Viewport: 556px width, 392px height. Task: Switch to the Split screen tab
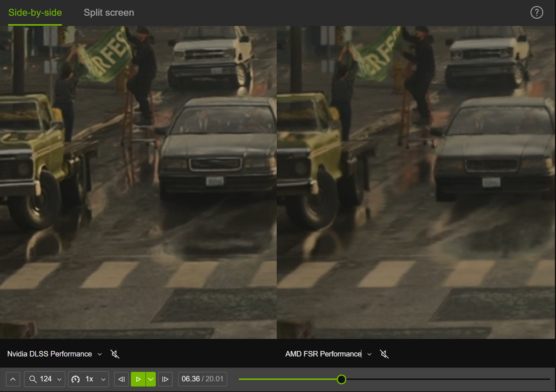click(109, 12)
